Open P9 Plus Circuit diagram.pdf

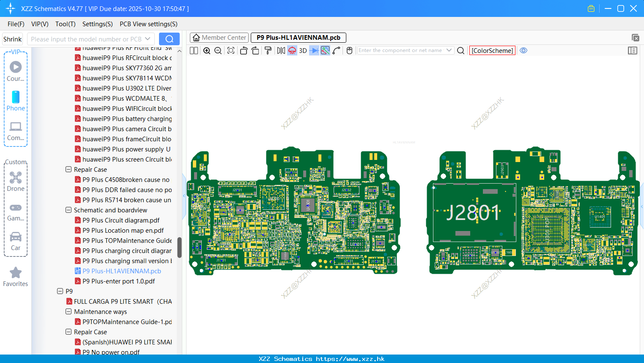tap(121, 220)
